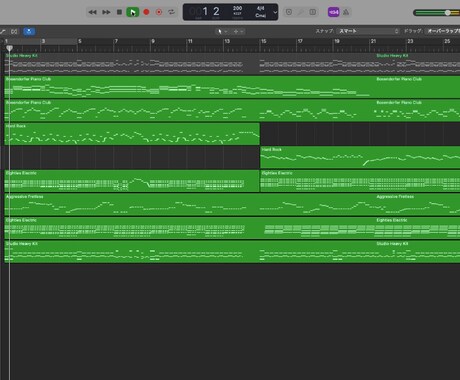
Task: Click the beat position value in LCD
Action: point(216,11)
